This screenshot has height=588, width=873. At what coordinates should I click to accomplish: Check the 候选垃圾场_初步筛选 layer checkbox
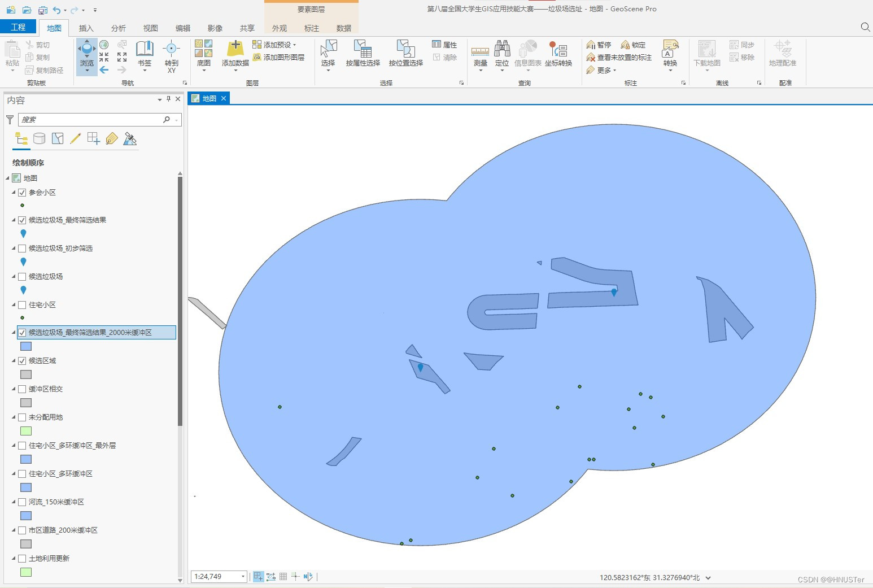click(22, 249)
